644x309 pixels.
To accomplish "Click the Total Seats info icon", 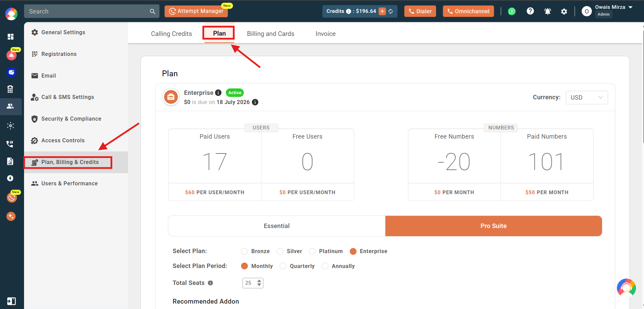I will click(210, 283).
